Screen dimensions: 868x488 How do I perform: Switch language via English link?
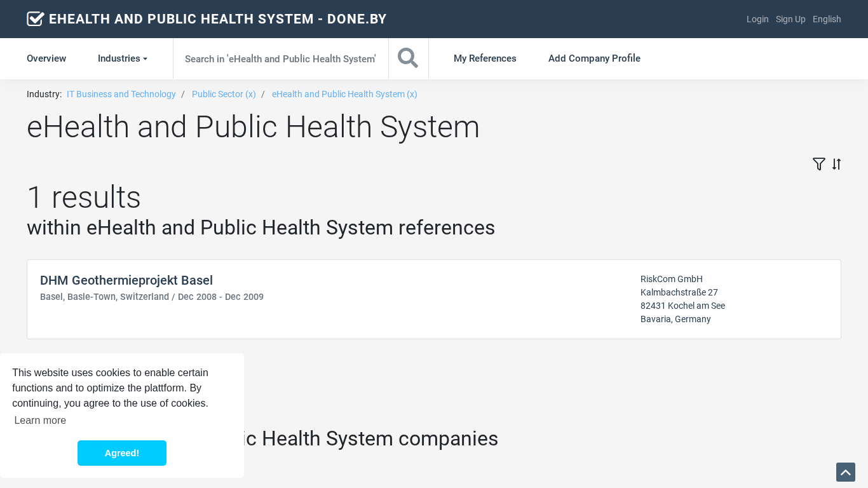(827, 19)
